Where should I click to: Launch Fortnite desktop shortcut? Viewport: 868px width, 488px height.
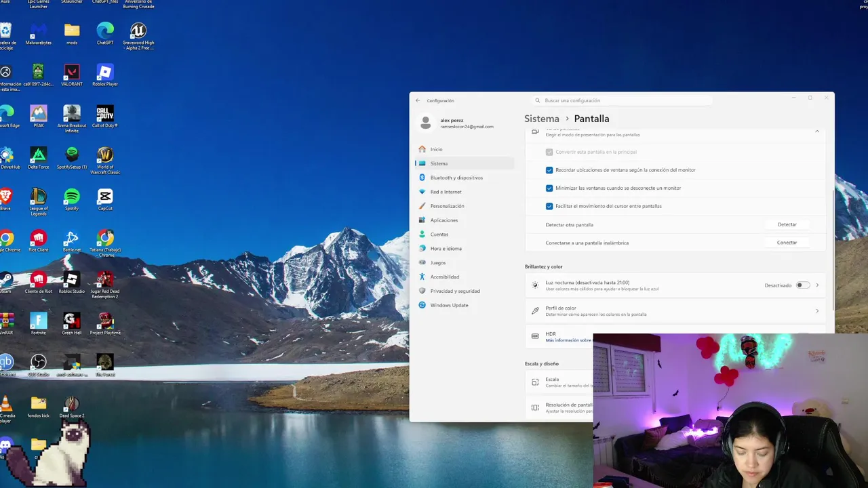(39, 323)
